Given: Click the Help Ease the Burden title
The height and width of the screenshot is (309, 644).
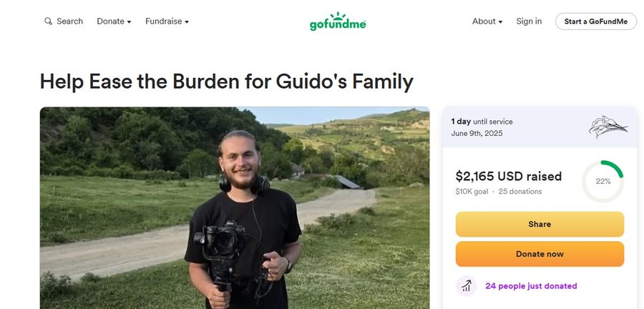Looking at the screenshot, I should [226, 82].
